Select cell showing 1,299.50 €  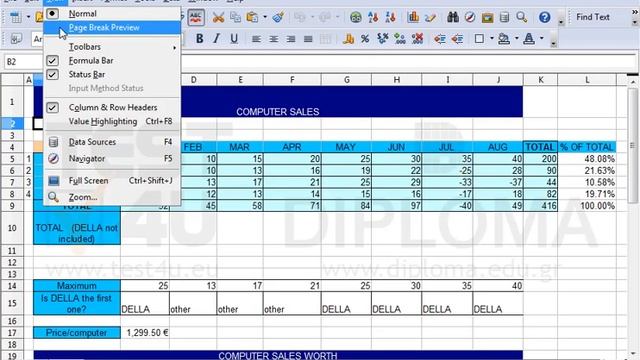pos(145,333)
